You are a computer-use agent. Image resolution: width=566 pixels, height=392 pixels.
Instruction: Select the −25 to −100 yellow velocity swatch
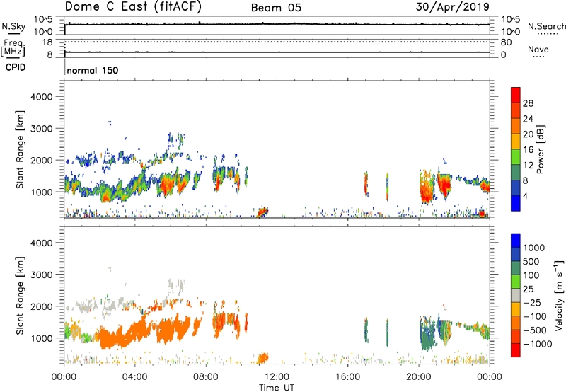coord(516,309)
